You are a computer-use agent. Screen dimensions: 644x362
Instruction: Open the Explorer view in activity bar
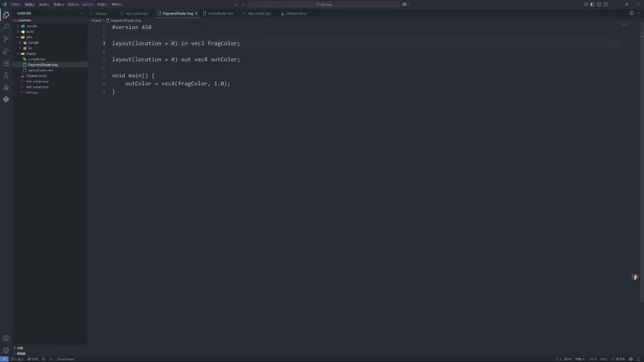click(x=6, y=15)
